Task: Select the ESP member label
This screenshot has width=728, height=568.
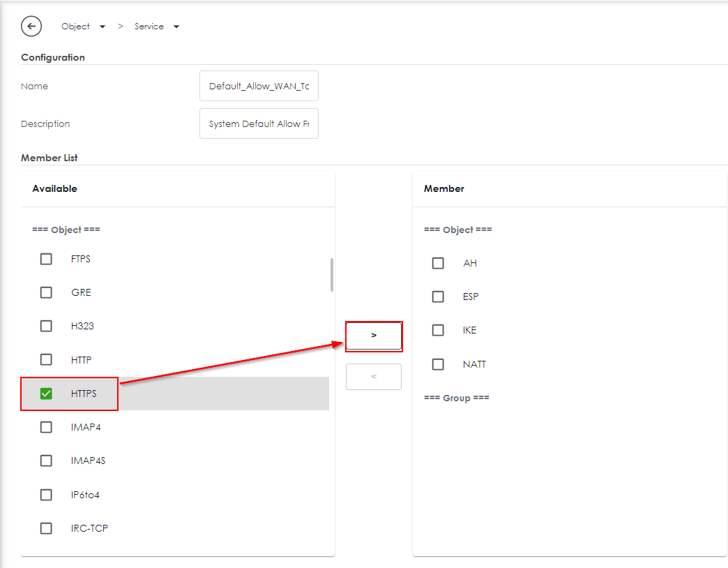Action: coord(471,297)
